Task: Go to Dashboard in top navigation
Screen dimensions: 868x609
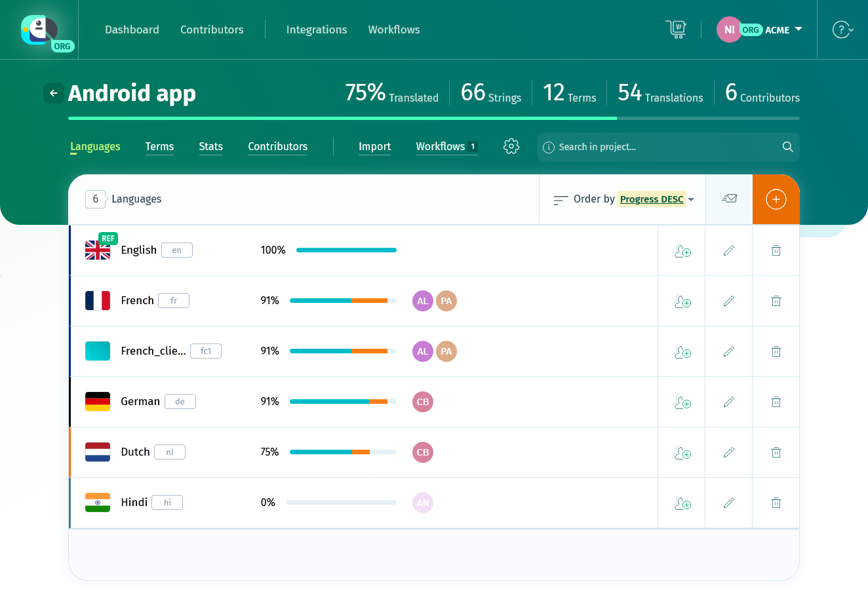Action: (x=132, y=29)
